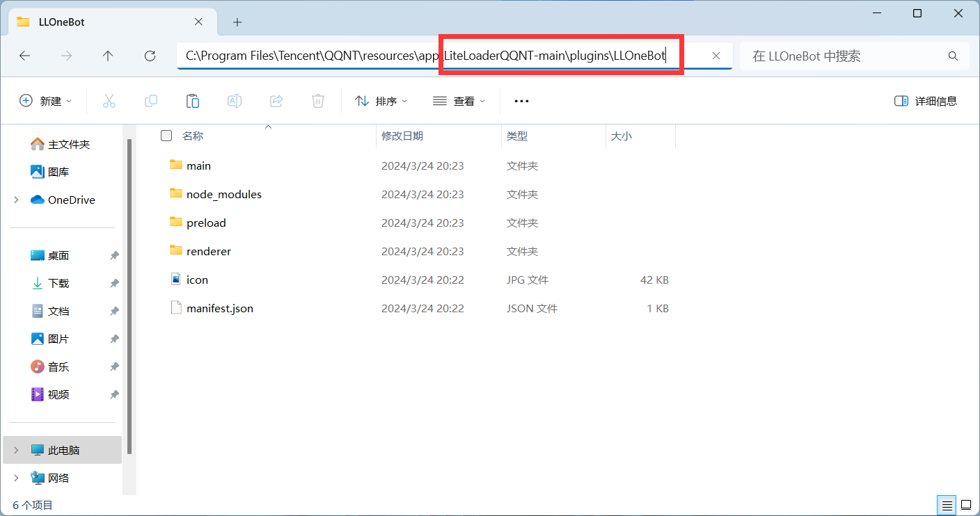
Task: Copy files with the copy icon
Action: (x=151, y=100)
